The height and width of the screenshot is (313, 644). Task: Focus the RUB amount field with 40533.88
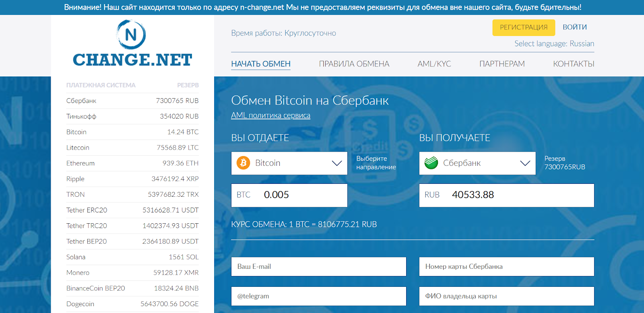tap(507, 195)
